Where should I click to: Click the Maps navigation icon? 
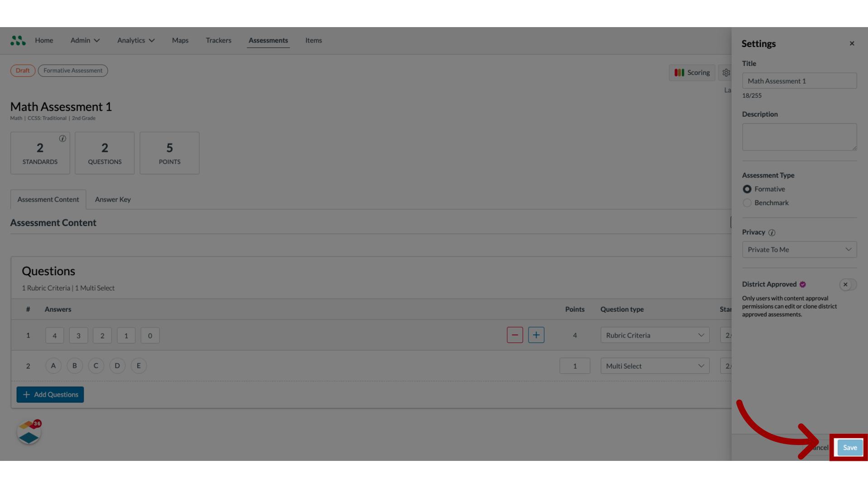coord(180,40)
